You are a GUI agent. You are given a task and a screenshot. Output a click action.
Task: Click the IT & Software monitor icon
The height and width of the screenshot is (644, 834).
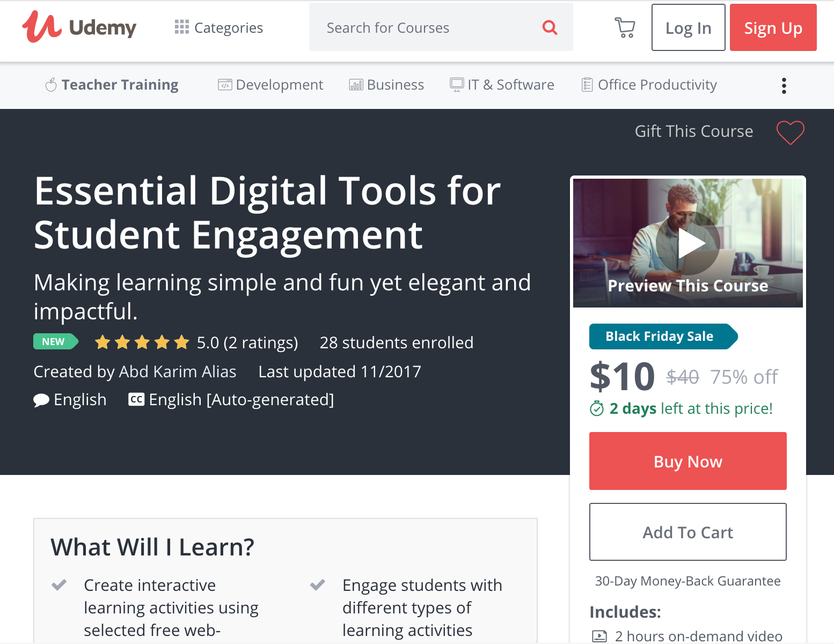(x=456, y=84)
